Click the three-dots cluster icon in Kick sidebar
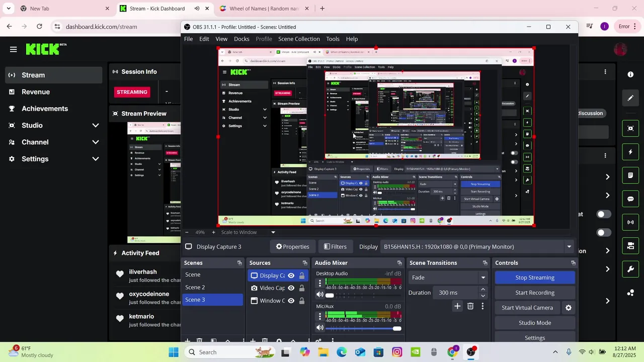This screenshot has height=362, width=644. (630, 293)
